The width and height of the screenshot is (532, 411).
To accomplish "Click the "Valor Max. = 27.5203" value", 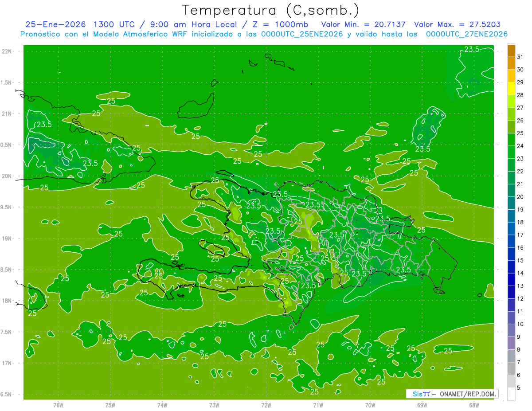I will click(458, 24).
